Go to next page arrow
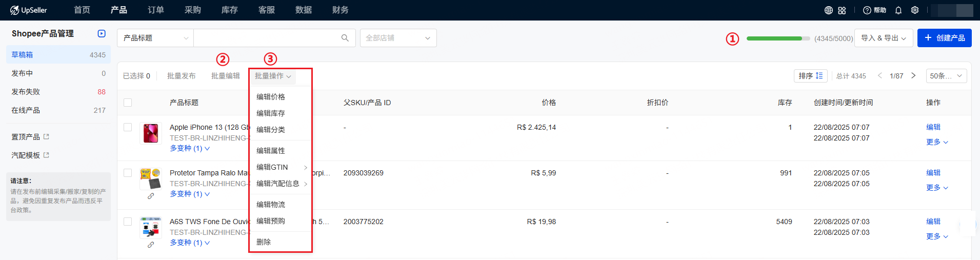Image resolution: width=980 pixels, height=260 pixels. pos(913,76)
